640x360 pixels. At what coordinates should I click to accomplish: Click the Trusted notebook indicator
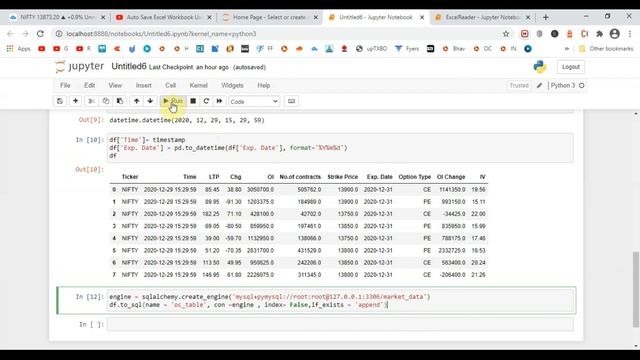point(519,85)
